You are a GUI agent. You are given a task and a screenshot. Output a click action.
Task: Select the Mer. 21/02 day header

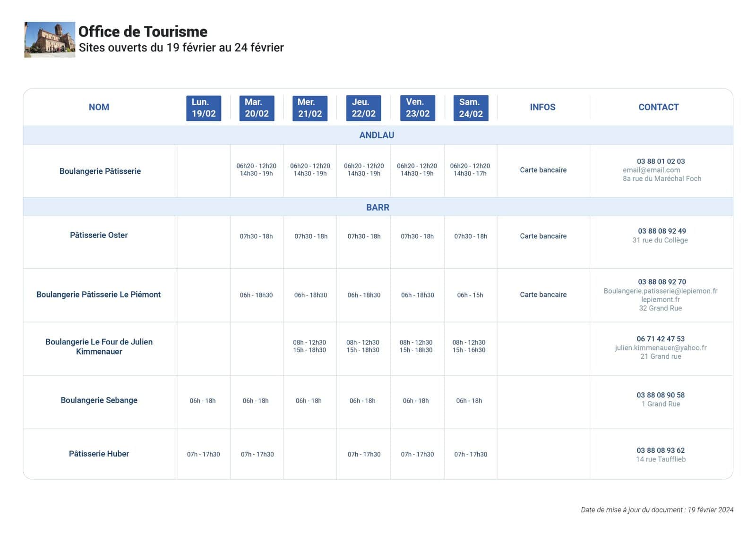(310, 108)
